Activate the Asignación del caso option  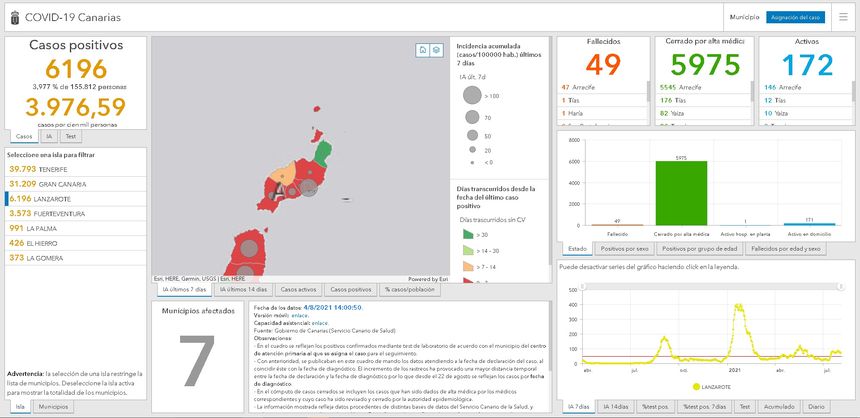click(795, 18)
